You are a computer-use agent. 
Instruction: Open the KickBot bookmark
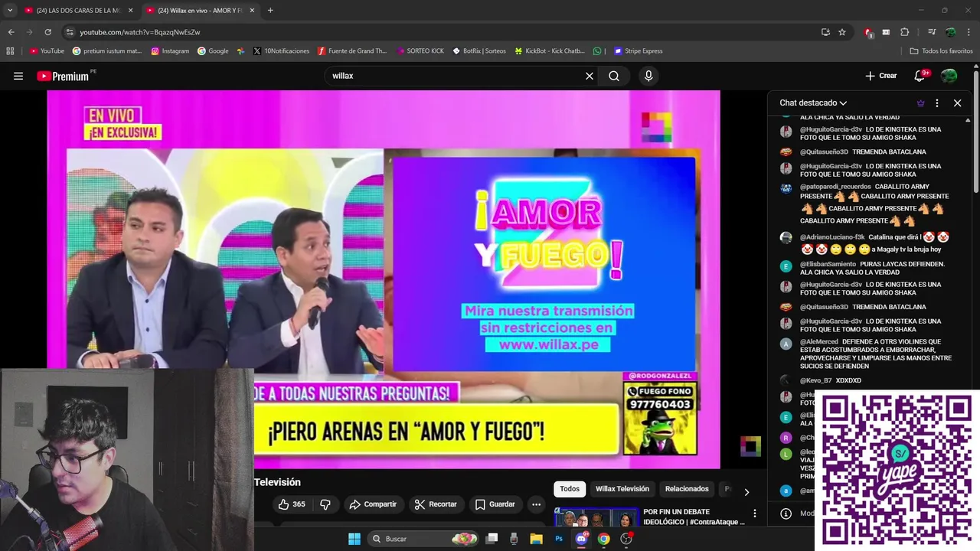[550, 51]
